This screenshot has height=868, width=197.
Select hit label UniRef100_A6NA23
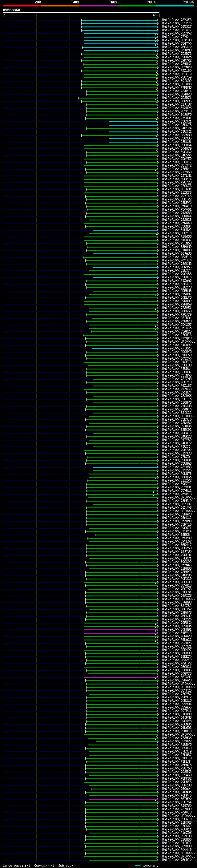tap(177, 636)
